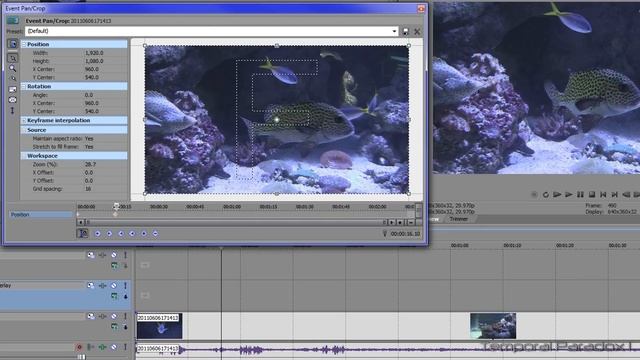Collapse the Source section

click(x=24, y=130)
